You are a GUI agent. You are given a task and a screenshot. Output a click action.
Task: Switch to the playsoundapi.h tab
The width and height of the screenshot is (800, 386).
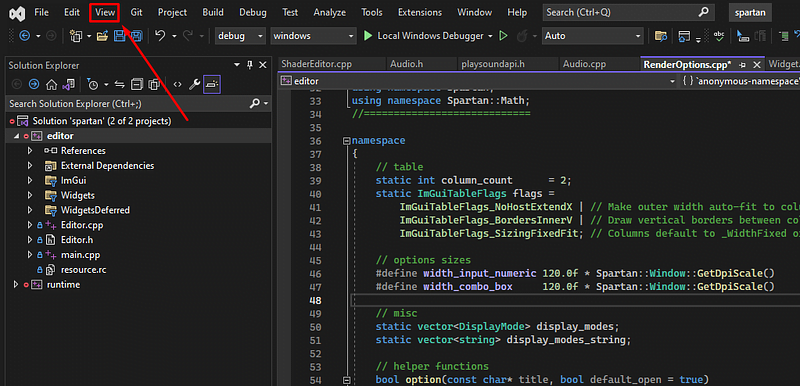[x=493, y=64]
